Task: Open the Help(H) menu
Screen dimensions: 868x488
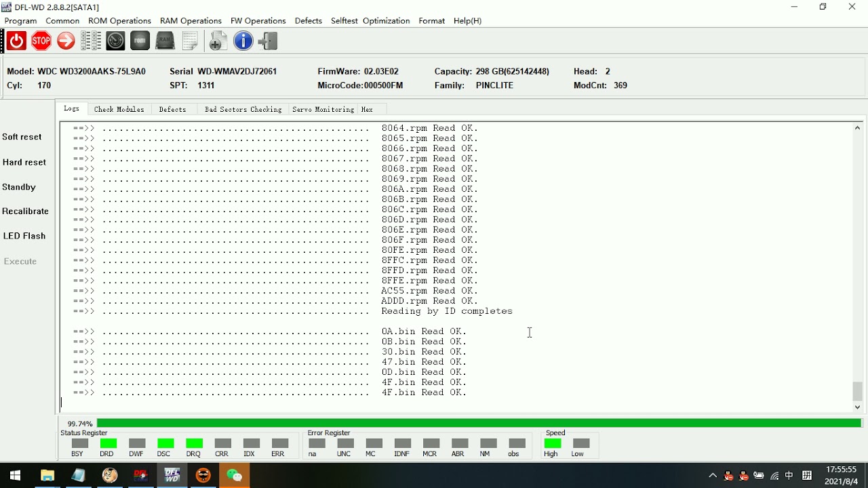Action: (467, 21)
